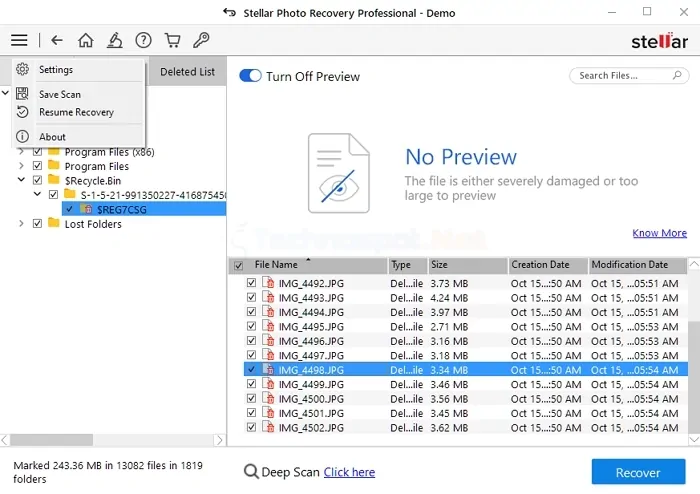Click the tree scroll-right arrow

pos(219,440)
